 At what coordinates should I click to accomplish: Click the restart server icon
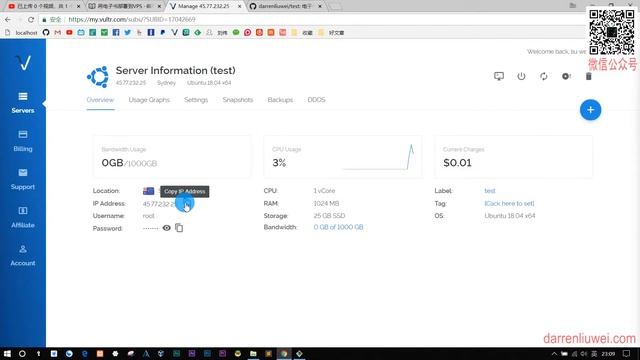544,76
